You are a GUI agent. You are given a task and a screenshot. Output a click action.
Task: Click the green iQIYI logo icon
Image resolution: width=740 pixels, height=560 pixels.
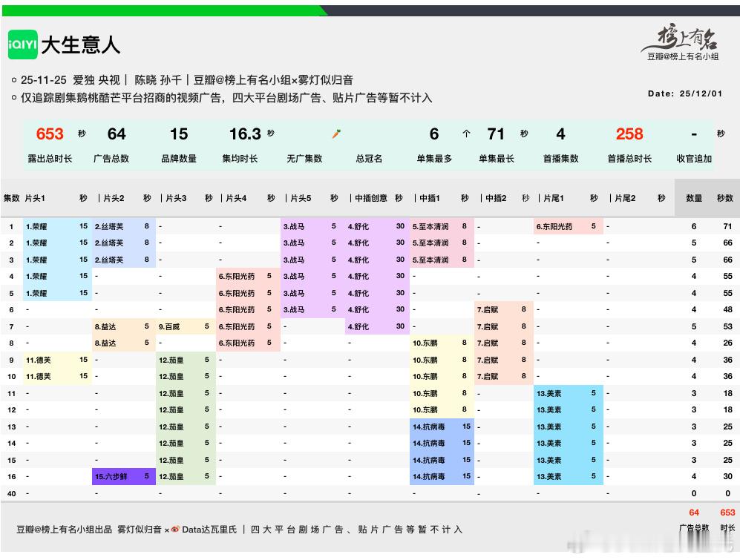(x=22, y=45)
